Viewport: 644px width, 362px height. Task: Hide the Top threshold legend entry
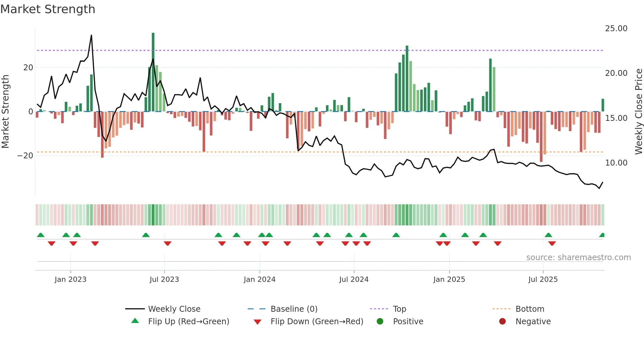(399, 309)
